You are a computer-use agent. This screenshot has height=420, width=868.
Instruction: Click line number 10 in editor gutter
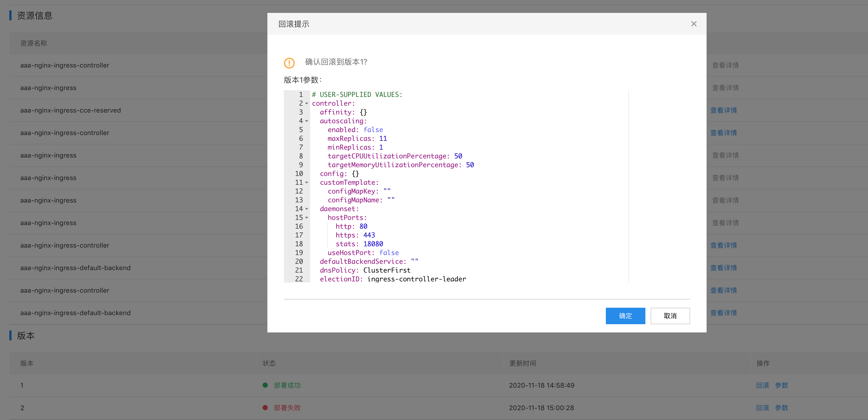299,173
